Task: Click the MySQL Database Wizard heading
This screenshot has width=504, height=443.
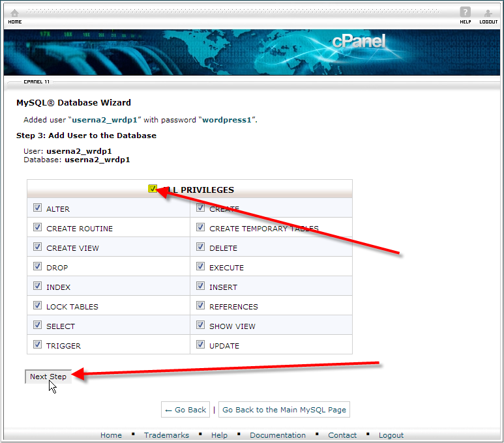Action: (x=74, y=102)
